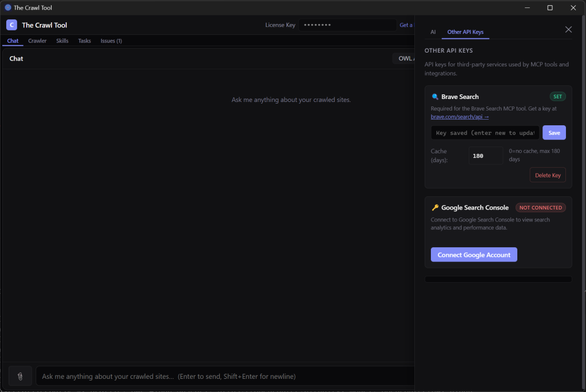
Task: Open the Issues (1) tab
Action: [111, 41]
